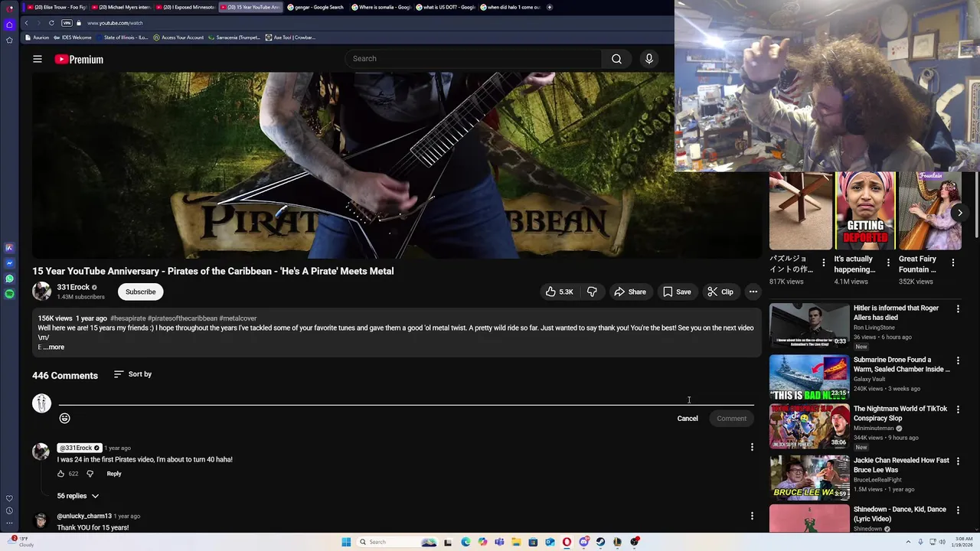Open 331Erock channel name link
Screen dimensions: 980x551
tap(73, 287)
